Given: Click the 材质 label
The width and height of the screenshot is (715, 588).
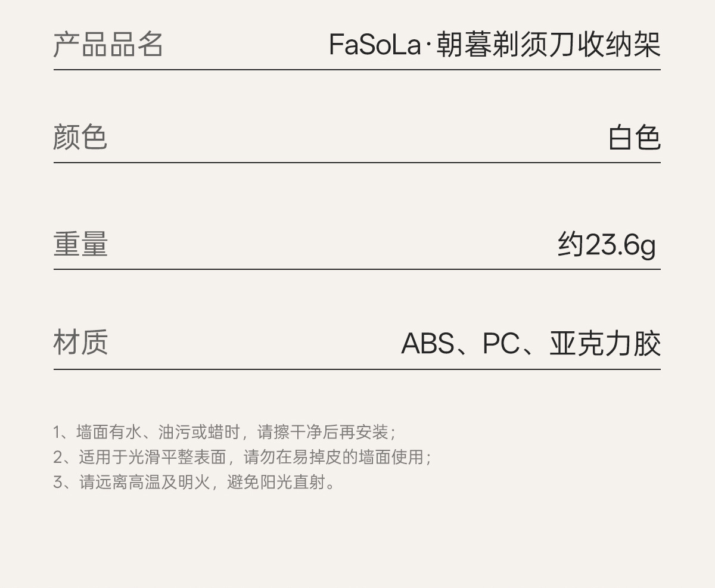Looking at the screenshot, I should [x=80, y=343].
